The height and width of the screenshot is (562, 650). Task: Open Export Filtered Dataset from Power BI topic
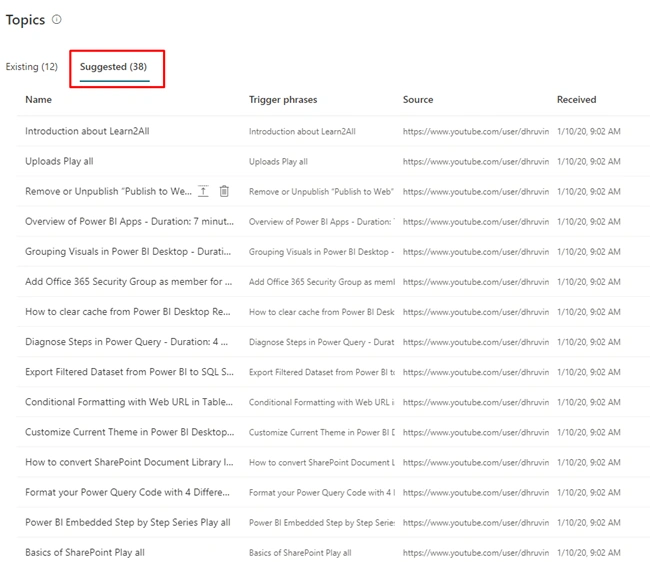(x=129, y=372)
